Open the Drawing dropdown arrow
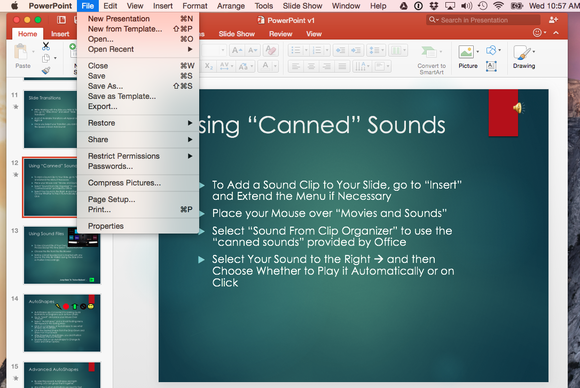 click(x=533, y=51)
